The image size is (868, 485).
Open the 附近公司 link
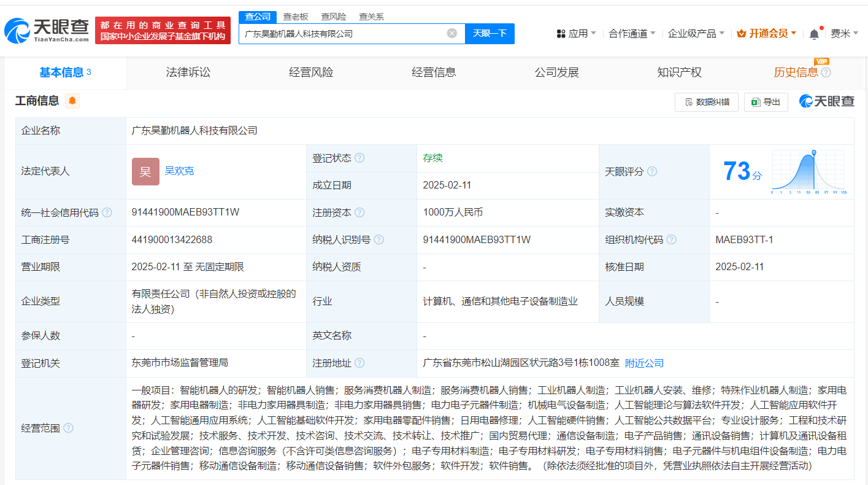[x=644, y=363]
